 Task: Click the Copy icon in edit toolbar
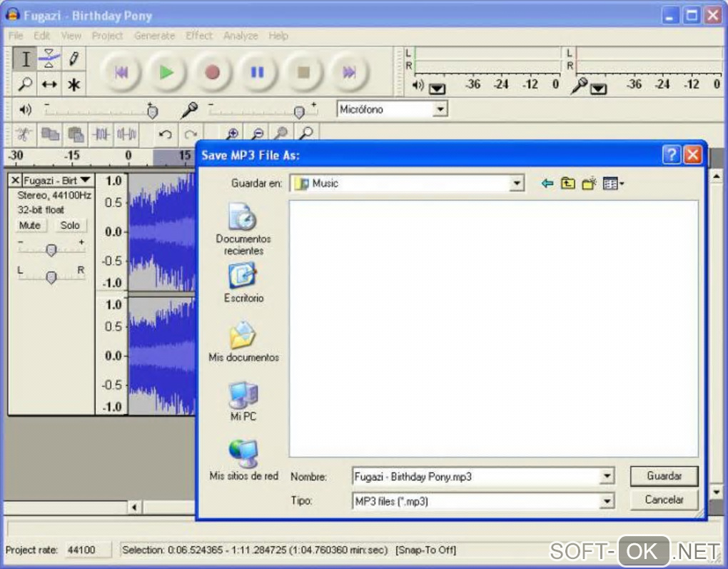pos(50,135)
